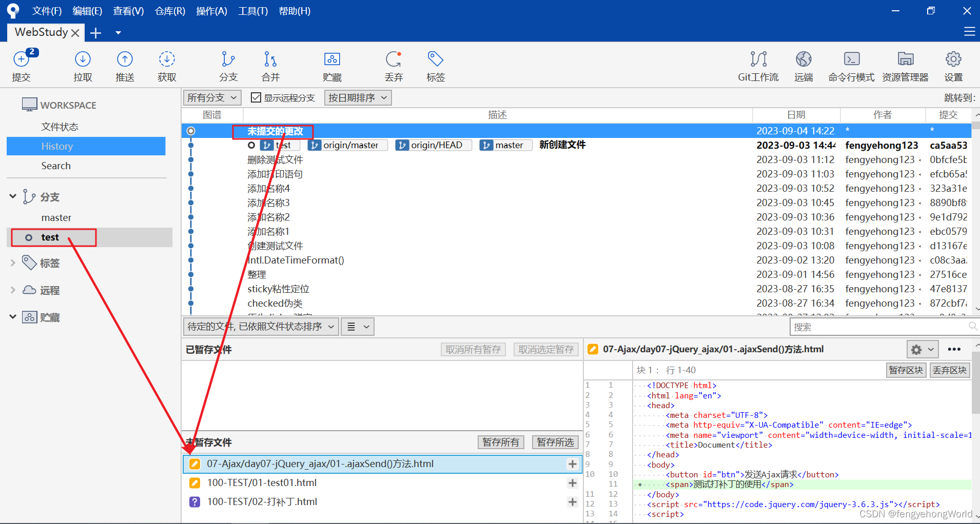This screenshot has width=980, height=524.
Task: Click the Commit (提交) toolbar icon
Action: point(21,66)
